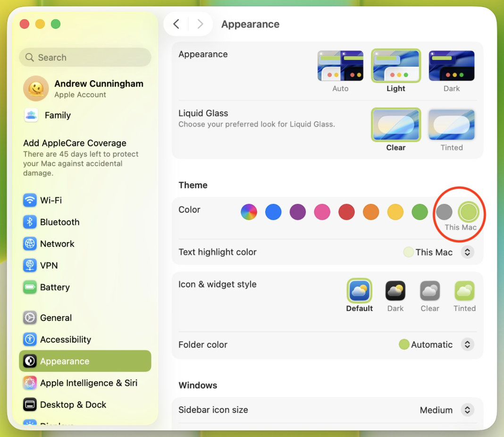Pick the red theme color
Screen dimensions: 504x437
click(346, 212)
